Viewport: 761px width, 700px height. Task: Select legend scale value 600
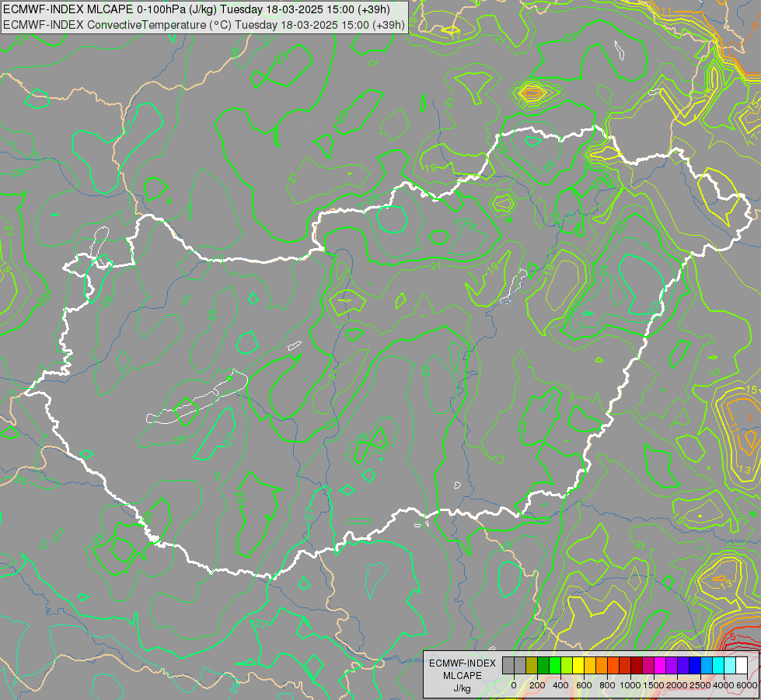[584, 685]
